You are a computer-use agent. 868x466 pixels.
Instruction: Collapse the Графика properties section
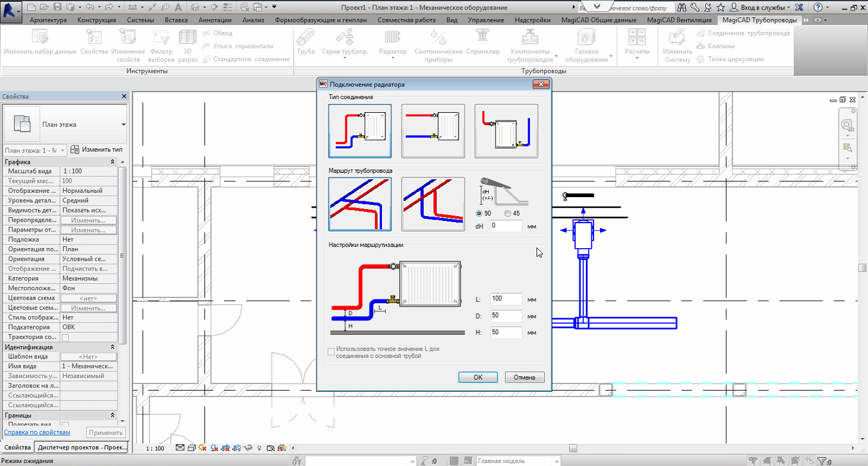(x=113, y=162)
